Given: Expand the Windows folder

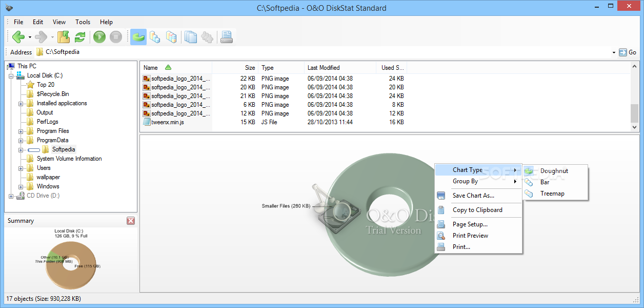Looking at the screenshot, I should (21, 187).
